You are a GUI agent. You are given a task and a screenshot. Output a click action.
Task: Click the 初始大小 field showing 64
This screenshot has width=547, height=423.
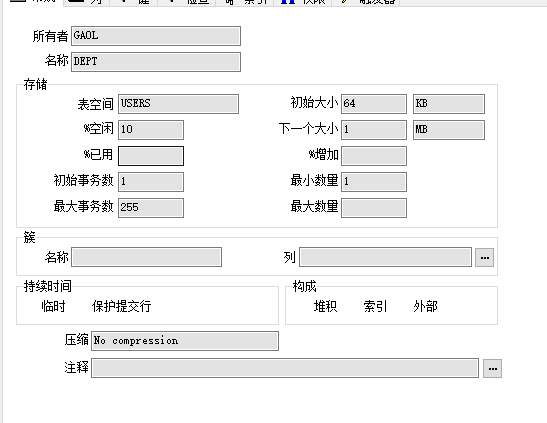(374, 104)
